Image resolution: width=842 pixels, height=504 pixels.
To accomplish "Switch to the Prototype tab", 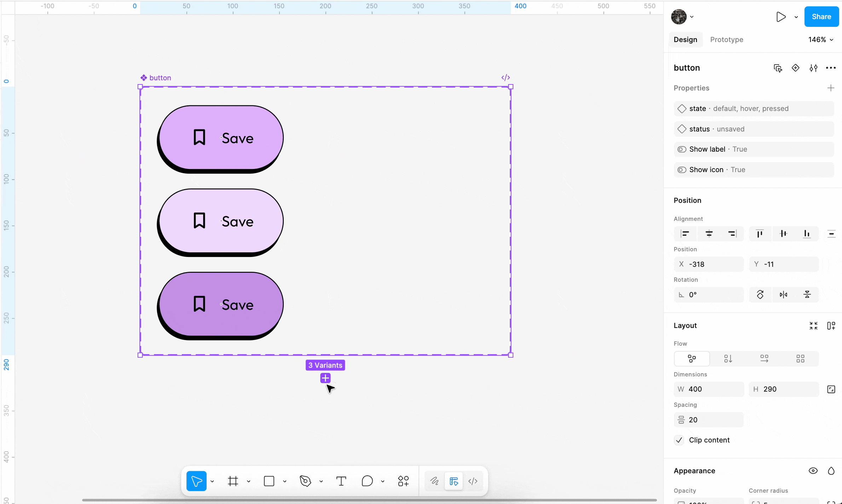I will coord(727,40).
